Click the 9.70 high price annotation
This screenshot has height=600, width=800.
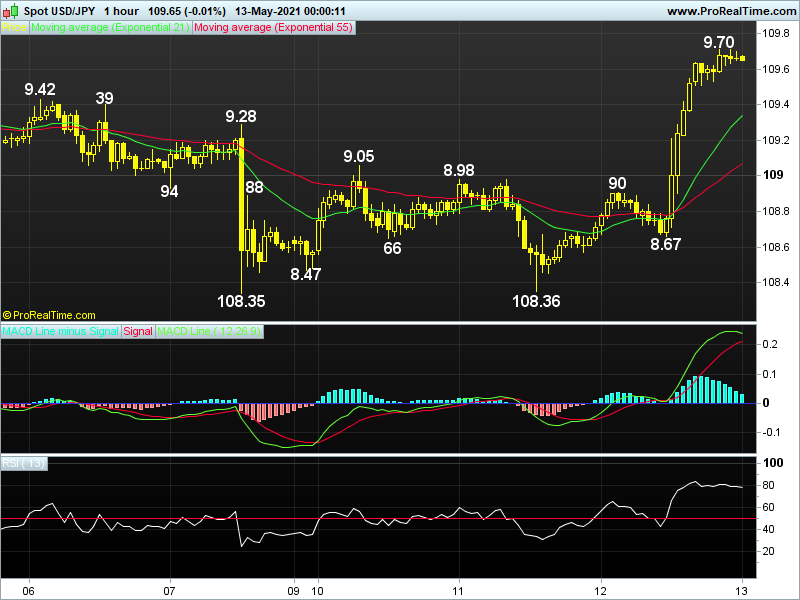(718, 42)
